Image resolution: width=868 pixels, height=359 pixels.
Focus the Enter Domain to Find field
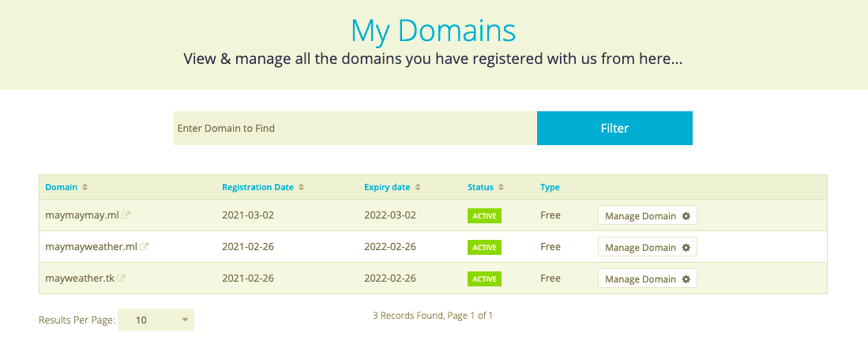[x=355, y=129]
